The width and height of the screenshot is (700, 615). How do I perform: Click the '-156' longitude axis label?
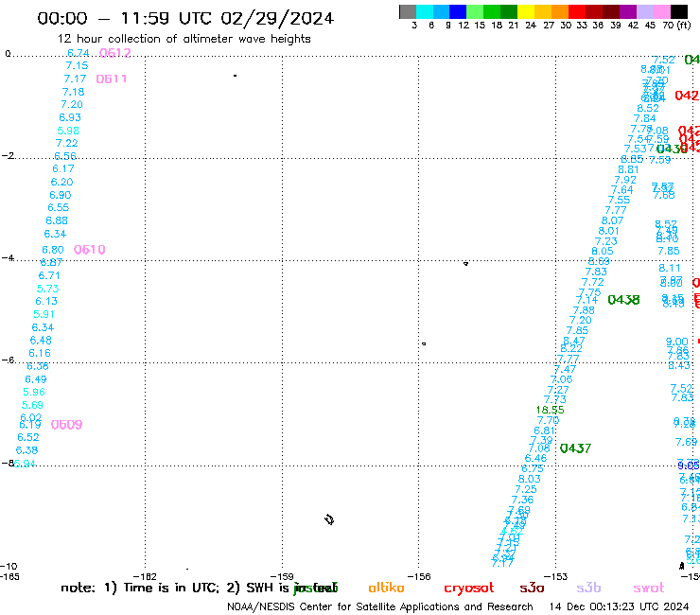click(x=419, y=576)
